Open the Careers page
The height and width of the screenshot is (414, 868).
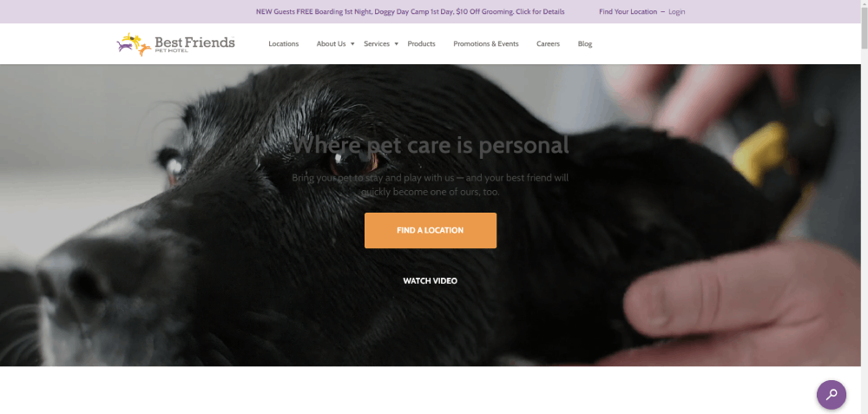pos(548,43)
